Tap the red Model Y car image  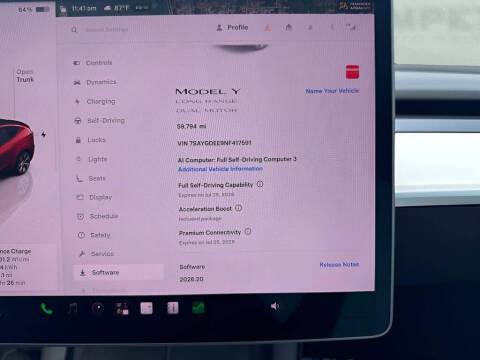tap(16, 147)
